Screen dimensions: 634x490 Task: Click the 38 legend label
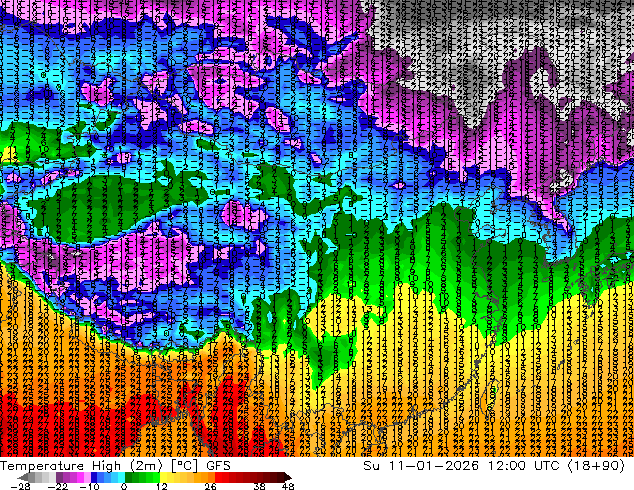click(259, 486)
